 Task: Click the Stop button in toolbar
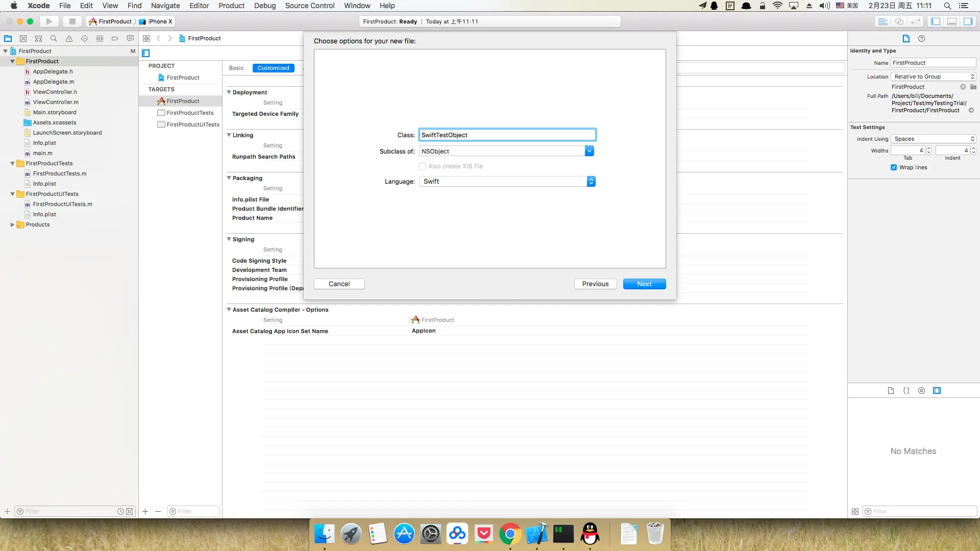(x=72, y=21)
